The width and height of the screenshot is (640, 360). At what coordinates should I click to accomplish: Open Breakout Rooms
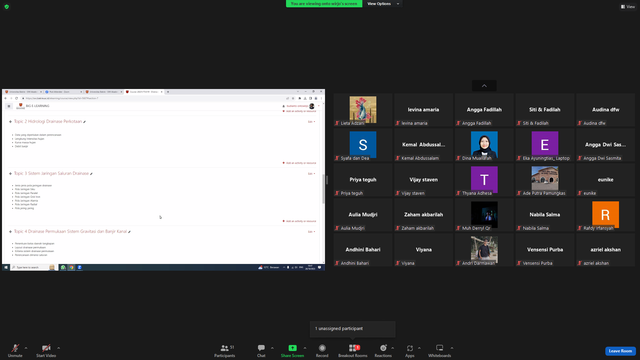click(x=353, y=350)
